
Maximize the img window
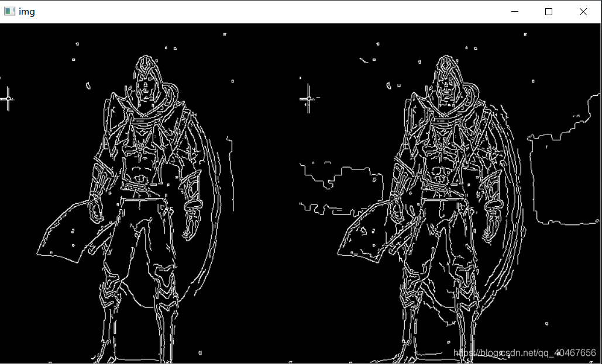coord(549,12)
